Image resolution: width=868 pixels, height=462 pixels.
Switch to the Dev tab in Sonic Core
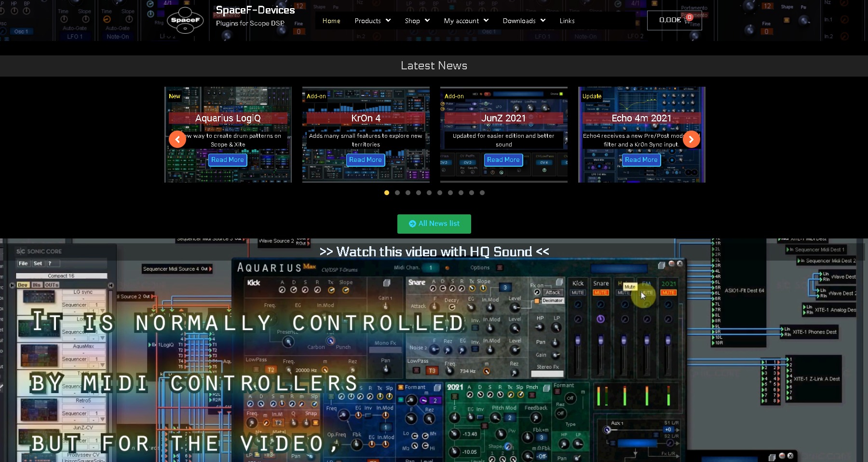coord(23,285)
